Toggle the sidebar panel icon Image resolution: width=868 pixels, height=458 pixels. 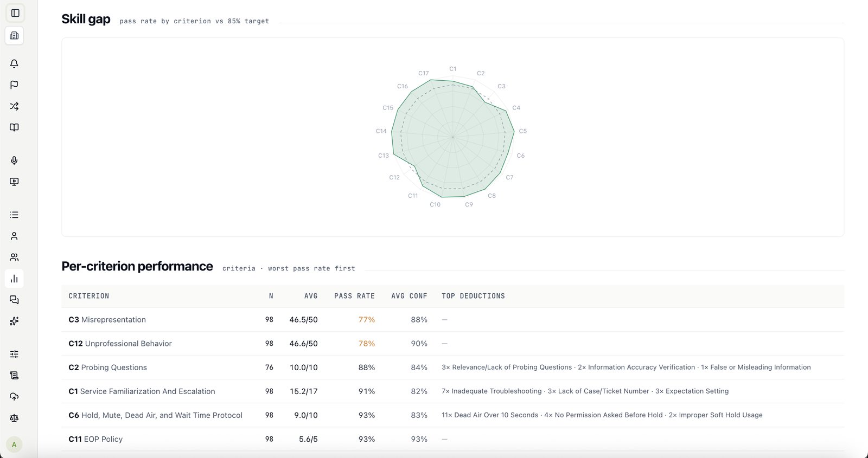(x=15, y=13)
